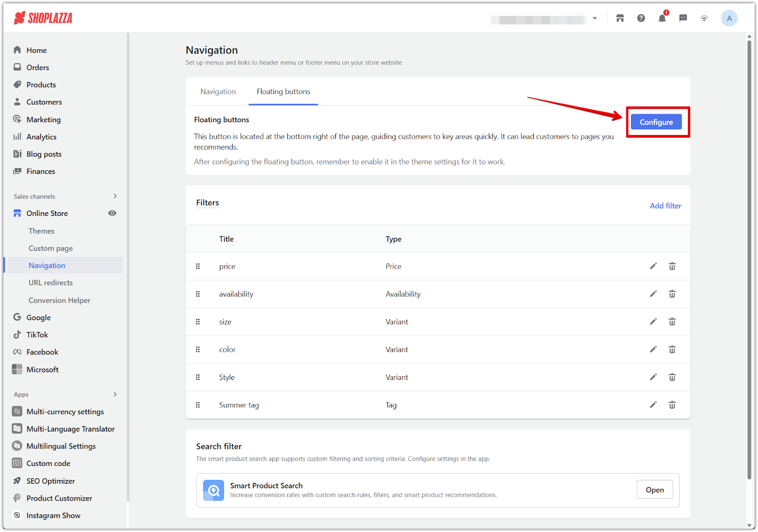The image size is (758, 532).
Task: Expand the Sales channels section
Action: click(115, 196)
